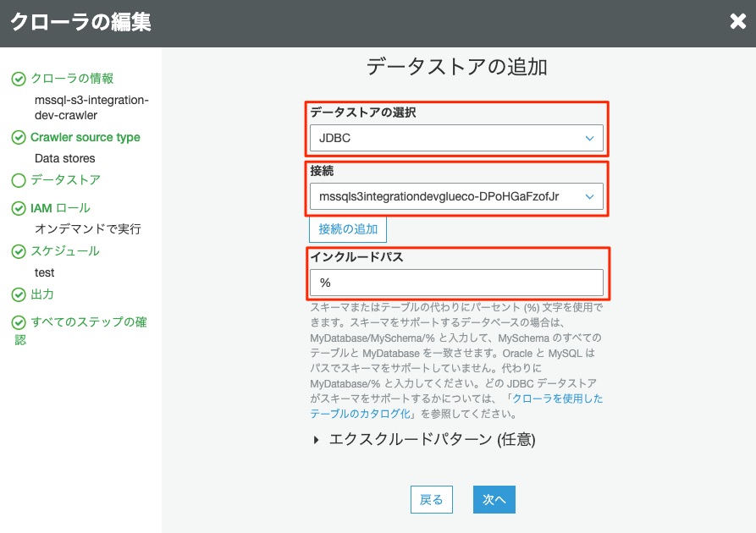Click checkmark icon beside Crawler source type

pyautogui.click(x=19, y=137)
